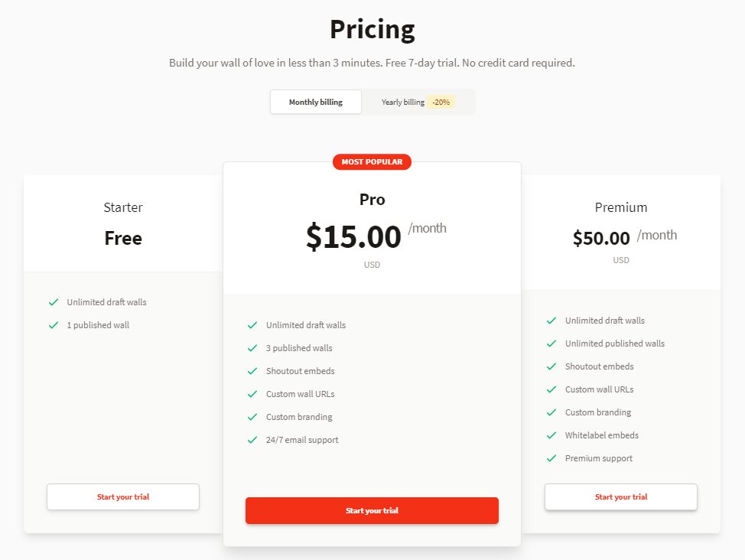Click the MOST POPULAR badge

(x=372, y=162)
